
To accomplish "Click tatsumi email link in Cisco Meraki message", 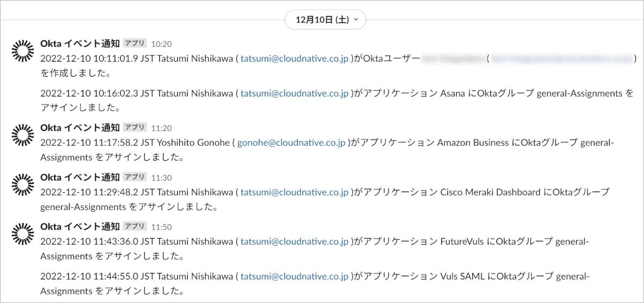I will pyautogui.click(x=294, y=192).
